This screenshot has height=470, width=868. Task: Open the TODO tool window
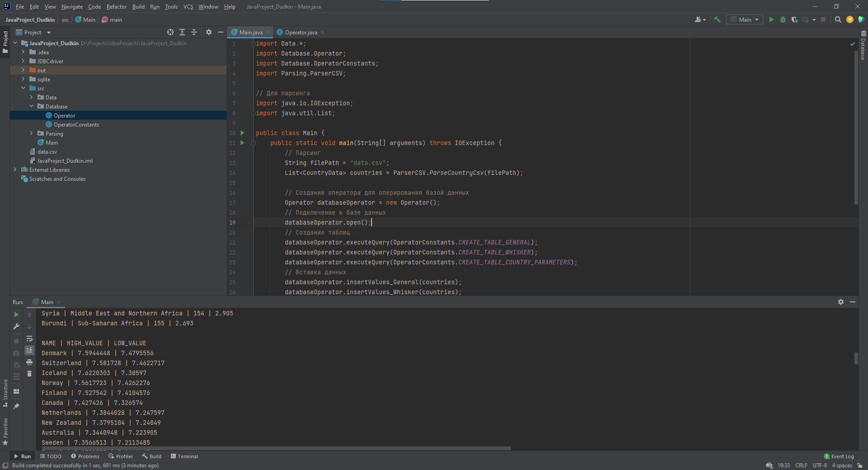51,456
